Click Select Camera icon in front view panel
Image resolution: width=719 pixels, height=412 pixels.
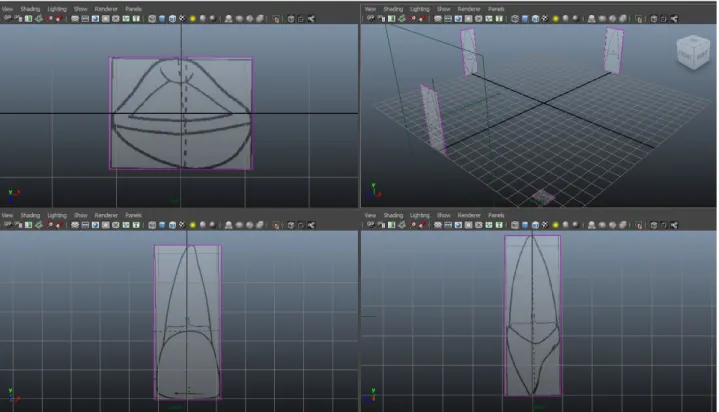click(x=8, y=225)
